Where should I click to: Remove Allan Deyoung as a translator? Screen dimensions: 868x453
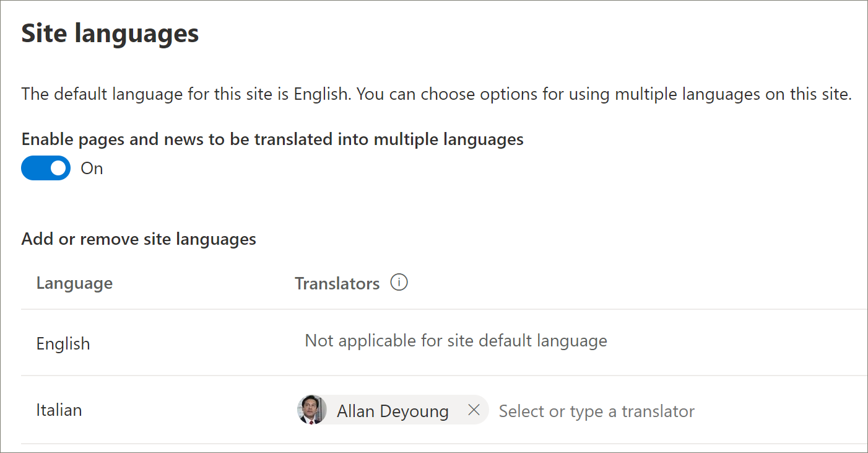[x=474, y=410]
